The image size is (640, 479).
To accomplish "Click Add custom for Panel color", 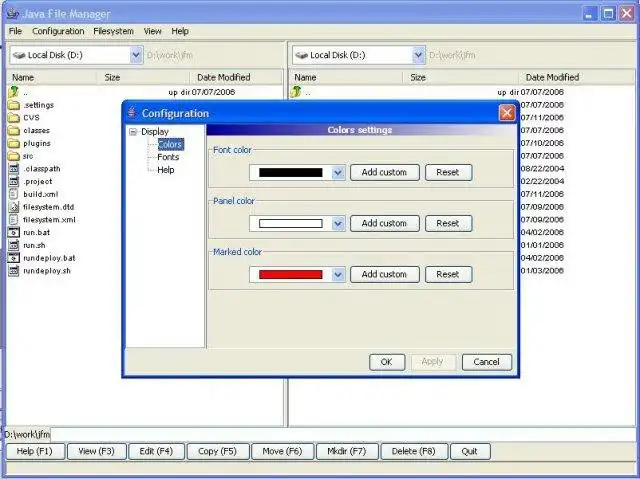I will point(384,224).
